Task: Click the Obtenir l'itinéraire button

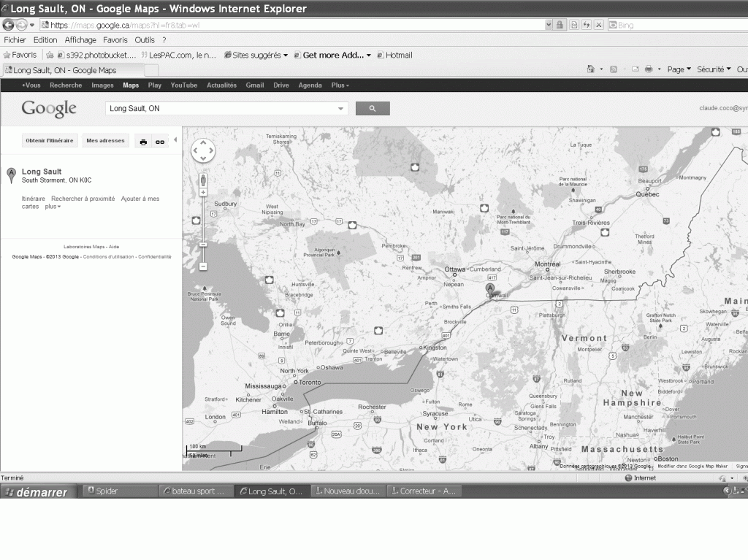Action: (50, 141)
